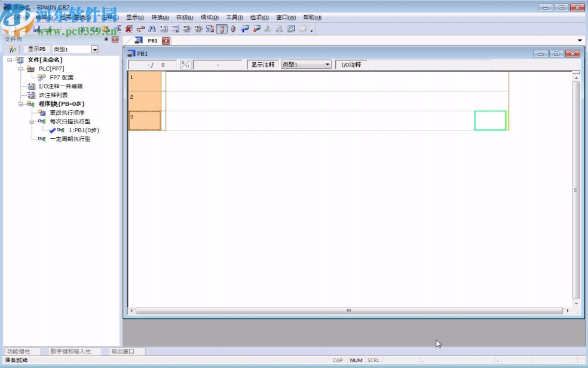This screenshot has height=368, width=588.
Task: Open the 在线(L) menu
Action: (x=185, y=17)
